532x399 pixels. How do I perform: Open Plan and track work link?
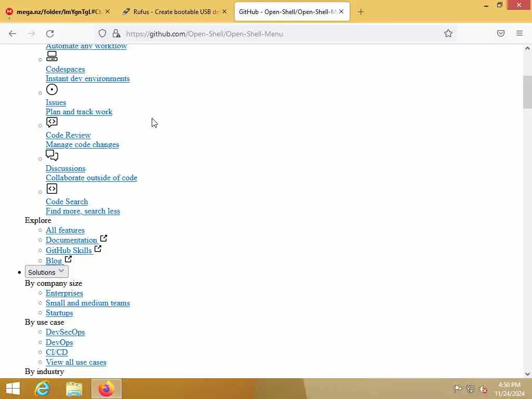coord(79,112)
